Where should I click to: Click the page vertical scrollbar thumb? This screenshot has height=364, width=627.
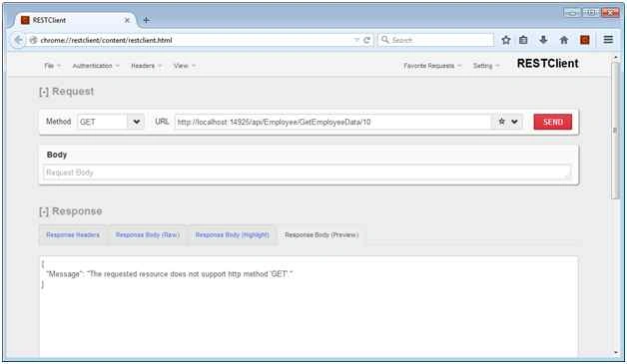tap(615, 131)
